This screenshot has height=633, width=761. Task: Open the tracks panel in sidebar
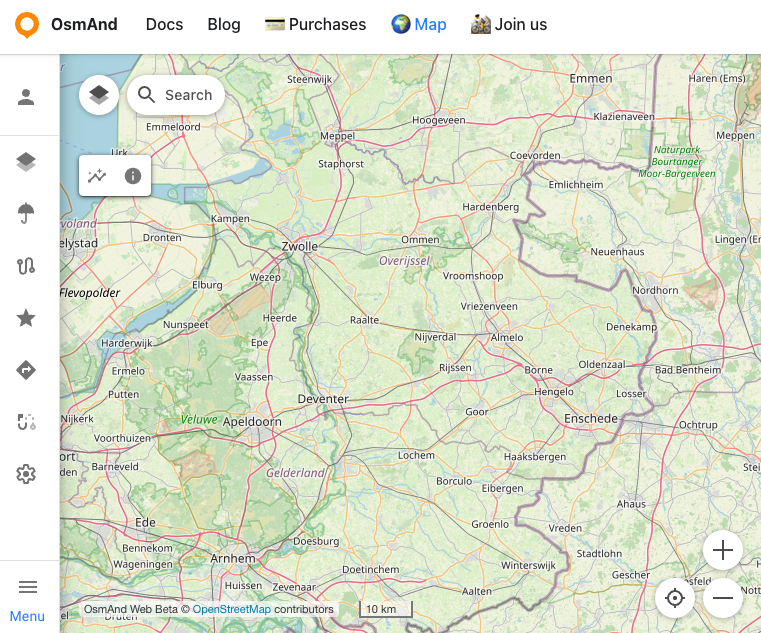pyautogui.click(x=27, y=266)
